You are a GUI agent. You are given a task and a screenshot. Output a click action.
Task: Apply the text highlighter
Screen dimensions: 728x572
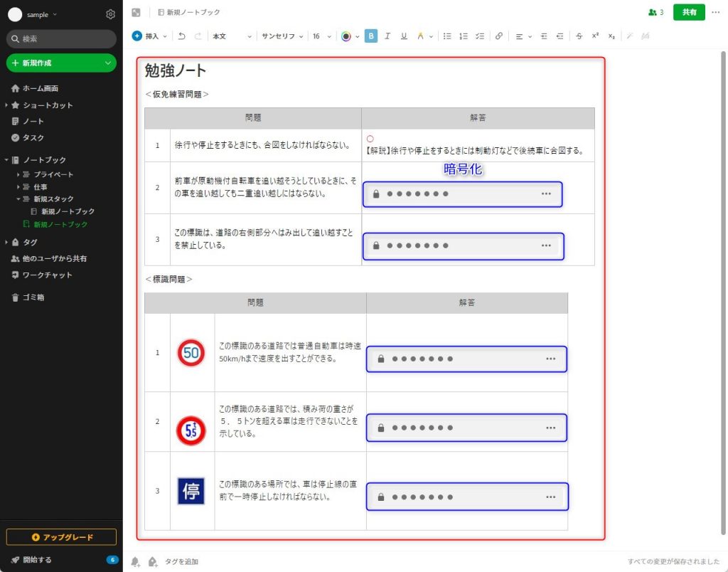[420, 36]
